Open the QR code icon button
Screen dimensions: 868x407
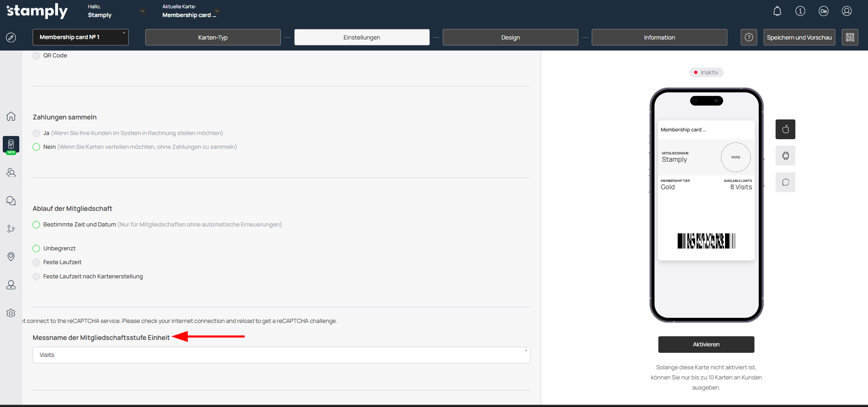[850, 37]
